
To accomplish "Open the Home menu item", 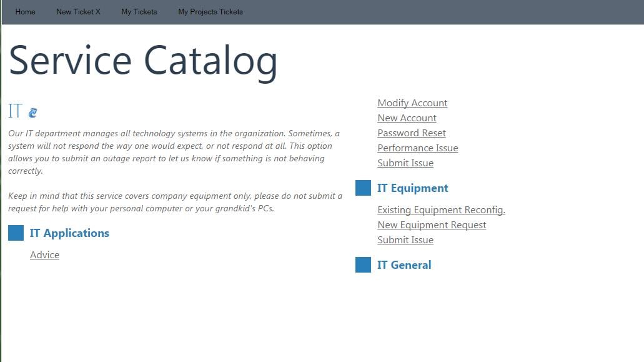I will (25, 11).
